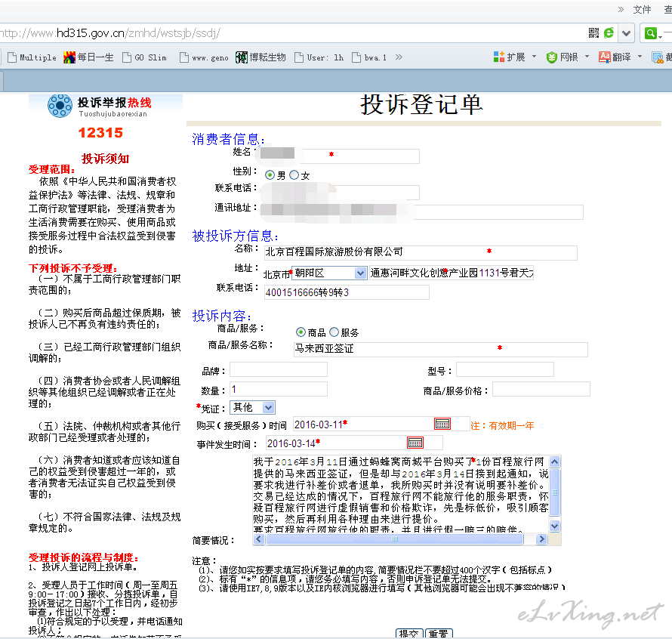Click the textarea horizontal scrollbar thumb

point(395,539)
